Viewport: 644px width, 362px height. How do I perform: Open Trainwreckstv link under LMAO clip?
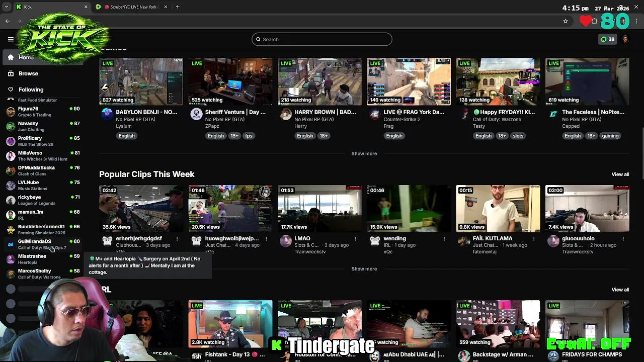310,251
